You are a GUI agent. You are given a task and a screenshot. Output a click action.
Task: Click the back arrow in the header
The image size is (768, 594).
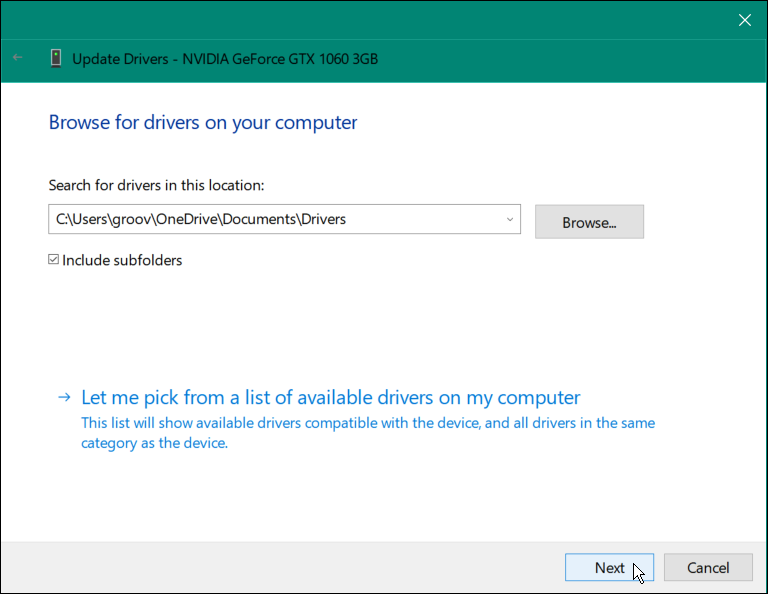tap(18, 58)
